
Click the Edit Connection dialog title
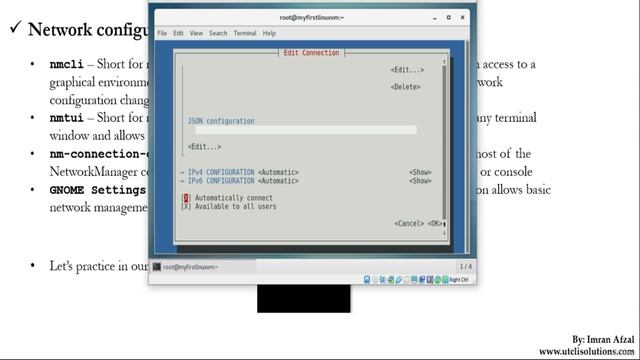tap(311, 53)
